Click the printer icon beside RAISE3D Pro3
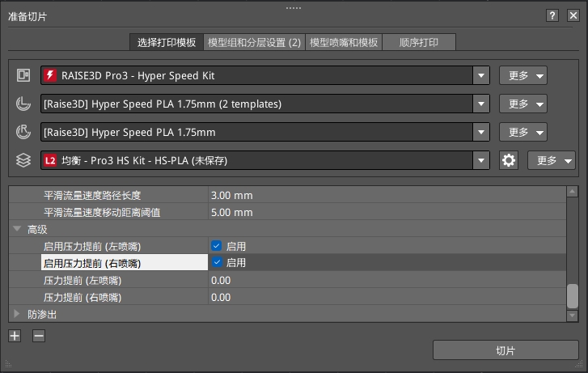This screenshot has width=588, height=373. [23, 75]
